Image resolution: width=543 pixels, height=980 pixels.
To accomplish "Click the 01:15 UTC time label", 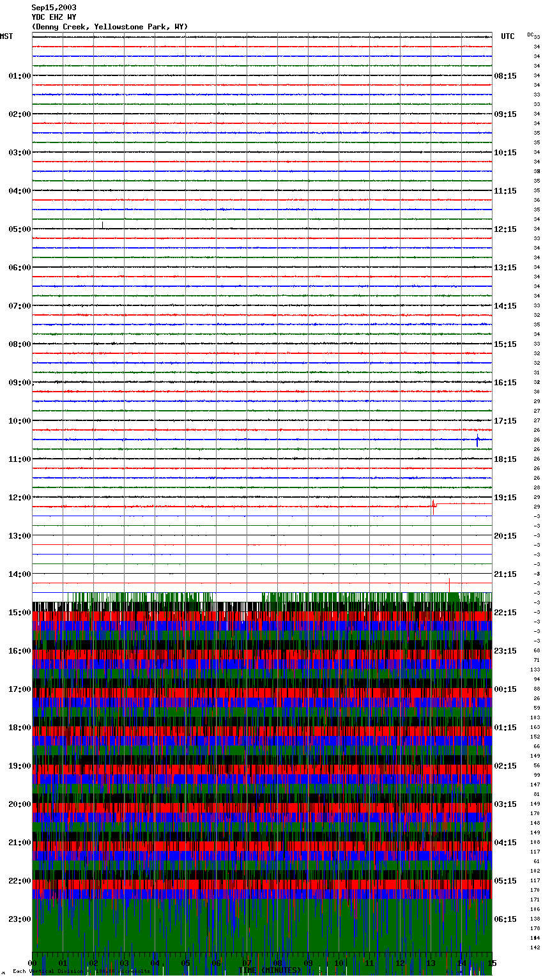I will point(505,728).
